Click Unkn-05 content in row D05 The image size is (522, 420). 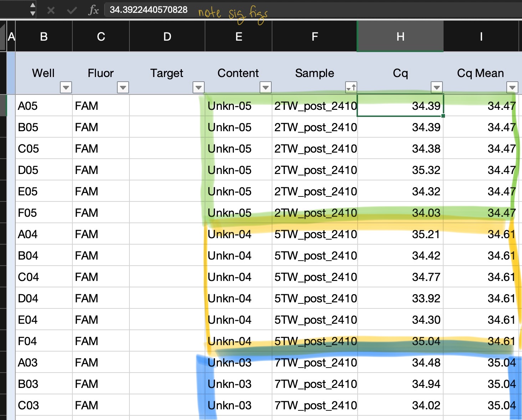tap(239, 170)
